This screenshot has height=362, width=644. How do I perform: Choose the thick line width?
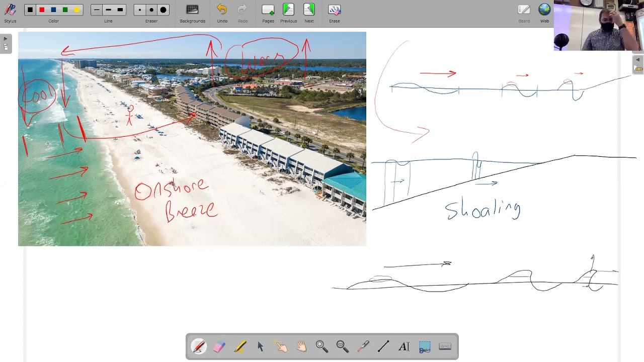pyautogui.click(x=120, y=10)
